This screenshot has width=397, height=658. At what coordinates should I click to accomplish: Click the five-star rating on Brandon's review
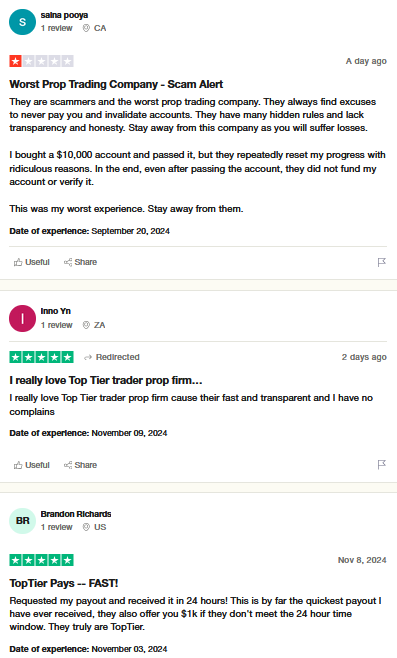42,560
